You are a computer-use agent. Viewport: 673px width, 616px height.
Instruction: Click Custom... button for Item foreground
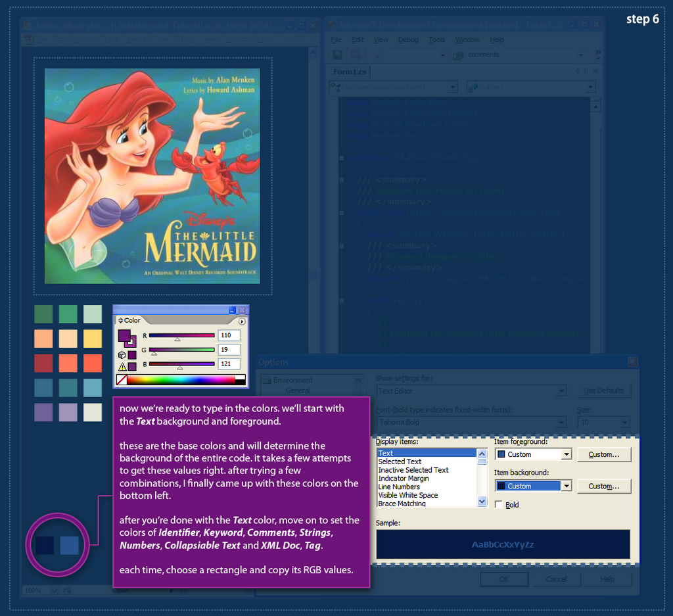pyautogui.click(x=604, y=454)
